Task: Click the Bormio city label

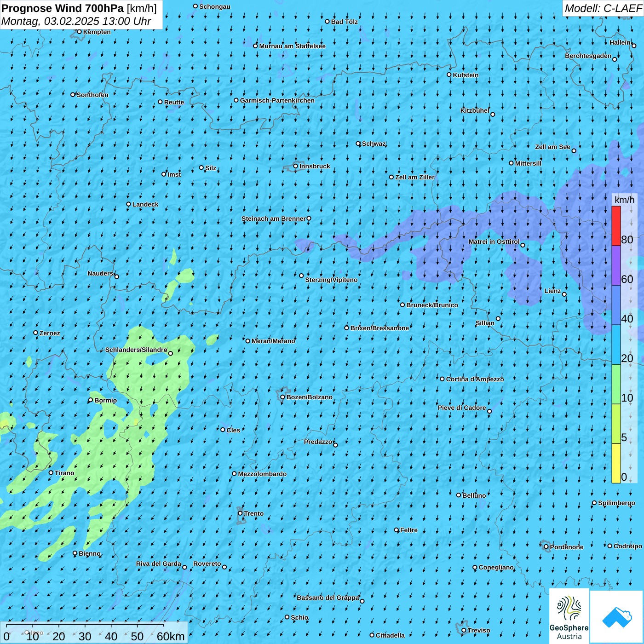Action: tap(105, 400)
